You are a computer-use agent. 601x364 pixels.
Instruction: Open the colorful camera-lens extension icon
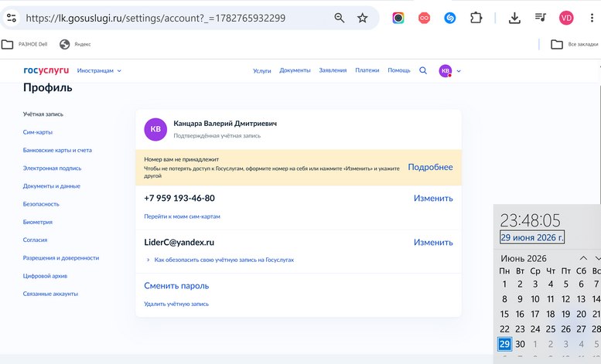coord(398,18)
